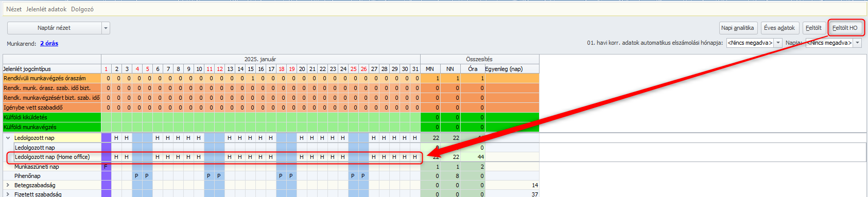
Task: Click the H cell on day 2 in Home office row
Action: 116,157
